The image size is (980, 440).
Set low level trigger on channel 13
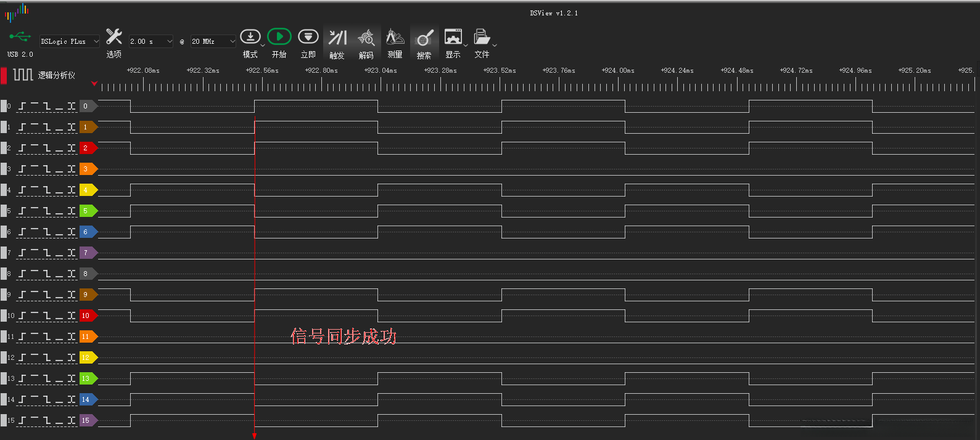(x=59, y=378)
